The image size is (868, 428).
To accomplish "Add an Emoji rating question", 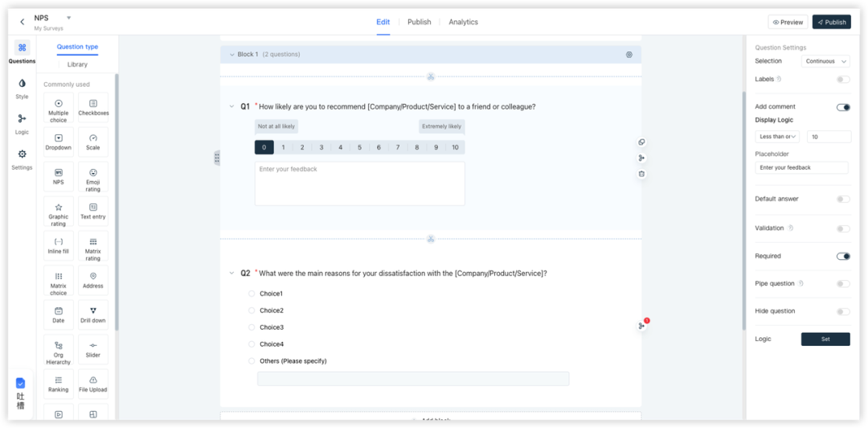I will click(93, 178).
